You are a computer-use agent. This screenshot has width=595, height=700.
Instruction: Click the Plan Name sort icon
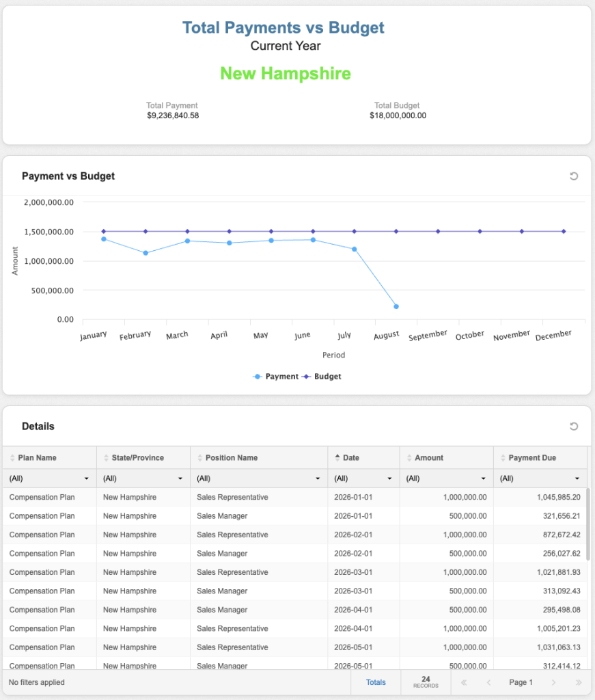13,458
